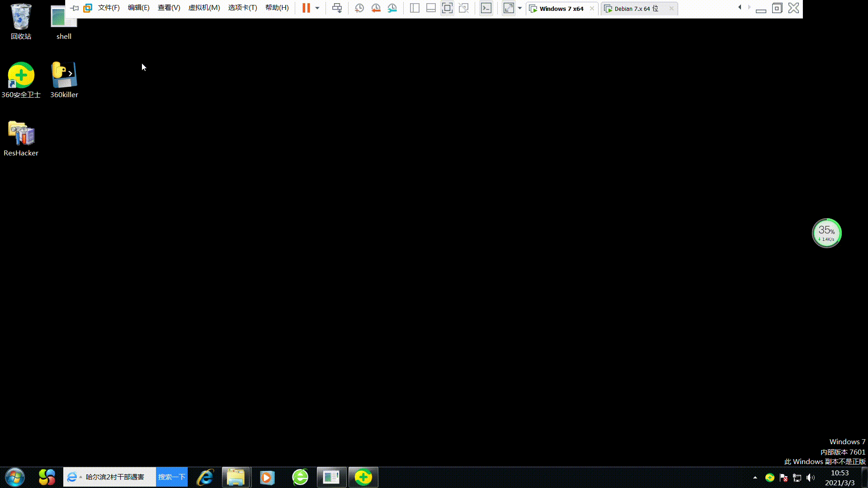Switch to the Windows 7 x64 tab
Image resolution: width=868 pixels, height=488 pixels.
tap(561, 9)
